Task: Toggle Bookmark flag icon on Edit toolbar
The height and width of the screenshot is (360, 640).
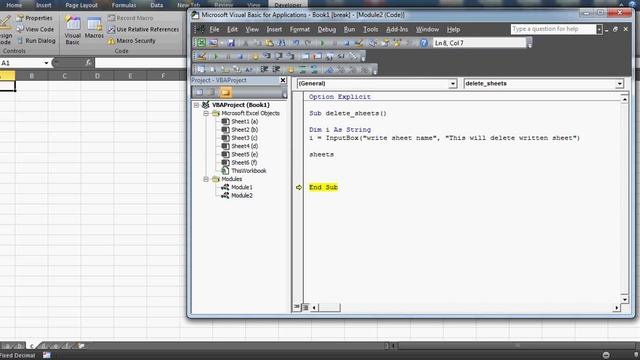Action: coord(329,69)
